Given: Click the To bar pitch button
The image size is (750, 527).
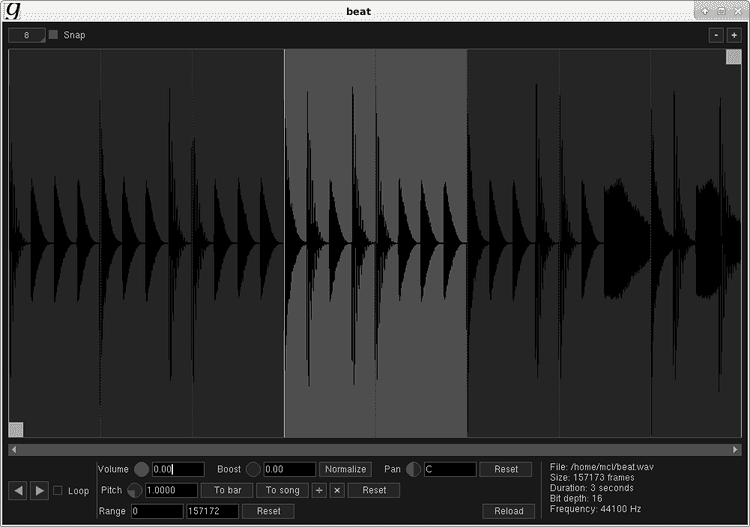Looking at the screenshot, I should (227, 490).
